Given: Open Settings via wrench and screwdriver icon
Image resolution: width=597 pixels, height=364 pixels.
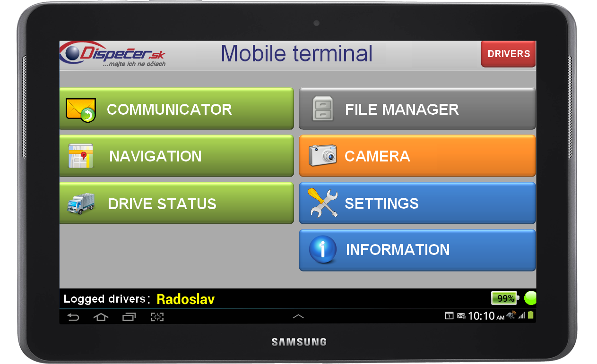Looking at the screenshot, I should coord(323,203).
